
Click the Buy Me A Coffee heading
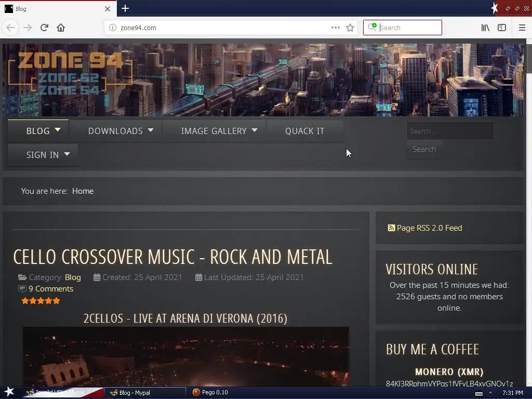432,350
